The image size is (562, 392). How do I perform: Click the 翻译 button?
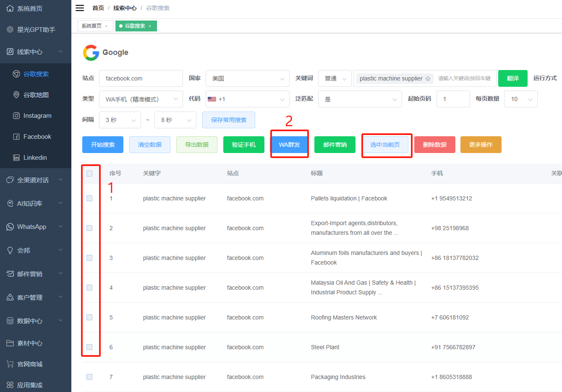click(513, 78)
